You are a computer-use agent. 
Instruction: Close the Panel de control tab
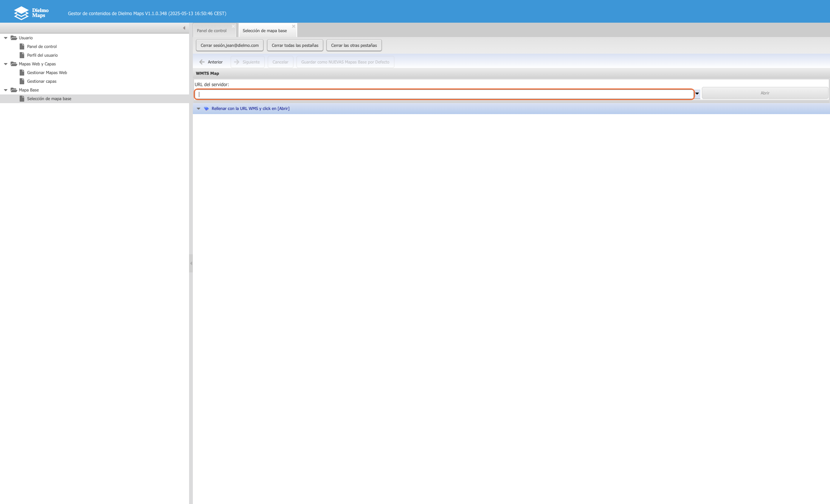click(x=233, y=26)
